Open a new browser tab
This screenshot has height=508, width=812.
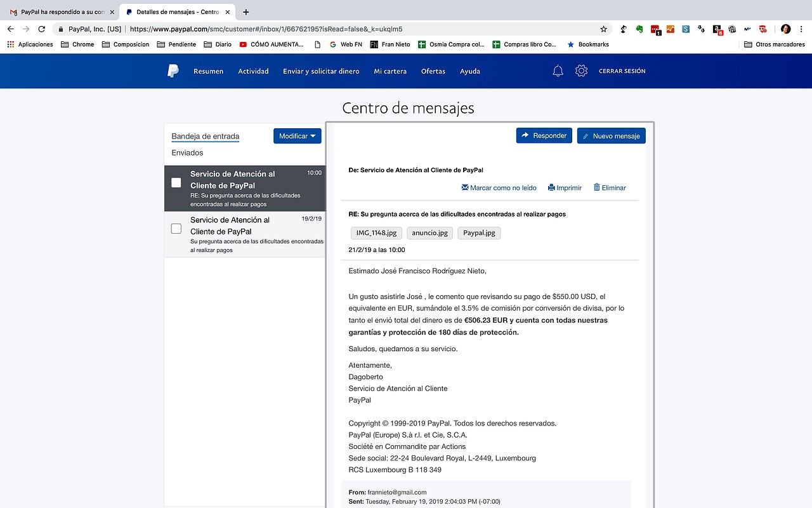[246, 12]
